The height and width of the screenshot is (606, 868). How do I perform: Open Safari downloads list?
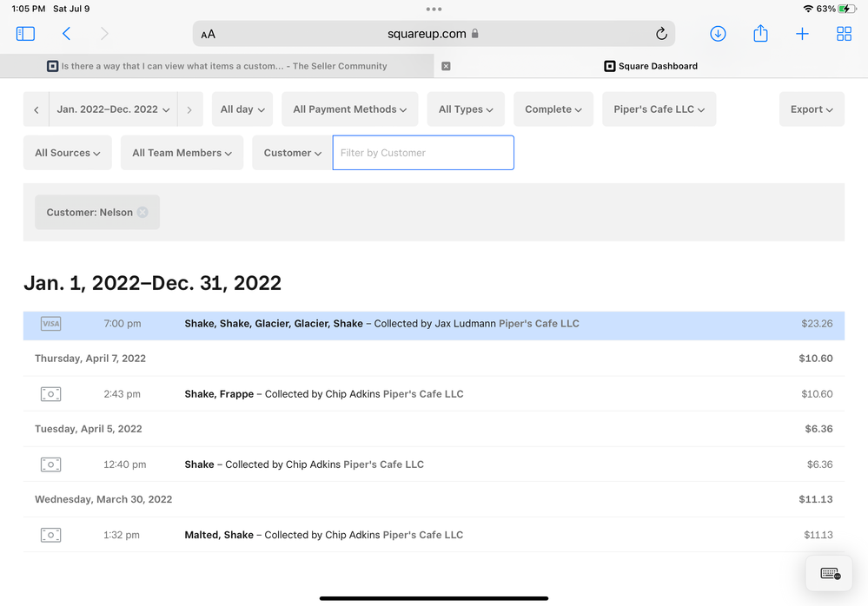[x=718, y=34]
